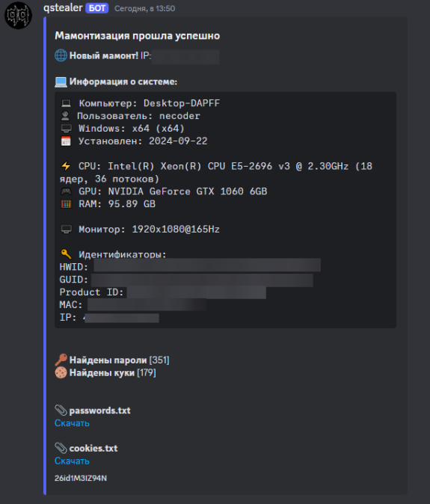The height and width of the screenshot is (504, 430).
Task: Click the qstealer bot avatar
Action: point(18,16)
